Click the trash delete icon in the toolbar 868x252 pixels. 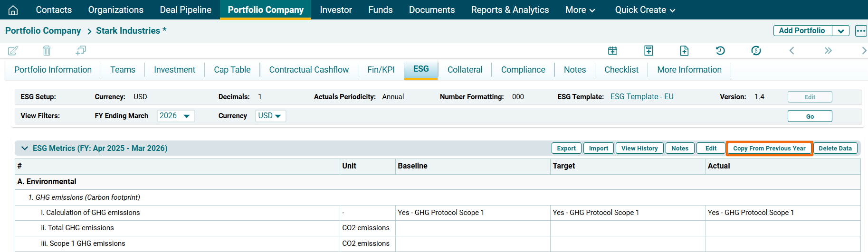[x=47, y=50]
